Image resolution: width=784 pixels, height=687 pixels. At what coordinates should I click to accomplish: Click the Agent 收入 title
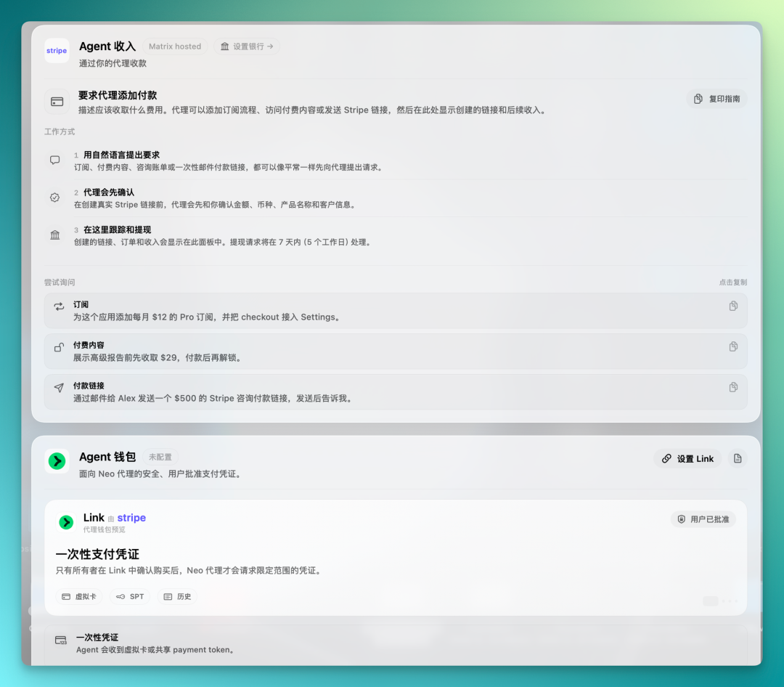[x=107, y=46]
